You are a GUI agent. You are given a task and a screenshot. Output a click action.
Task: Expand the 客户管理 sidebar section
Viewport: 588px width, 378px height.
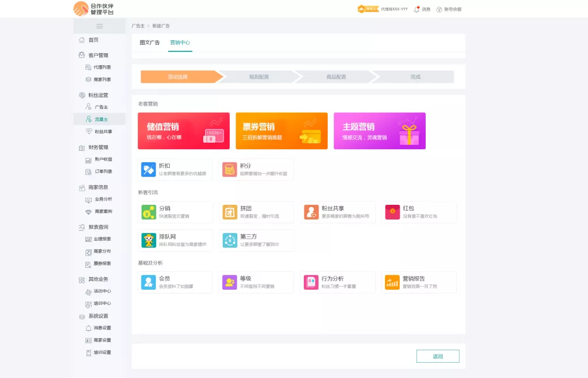[98, 55]
